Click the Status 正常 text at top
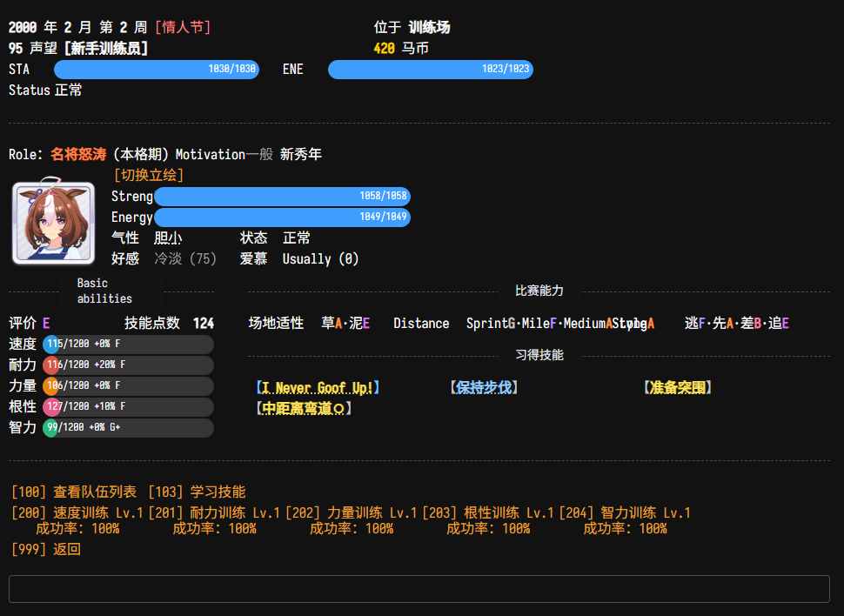Image resolution: width=844 pixels, height=616 pixels. [45, 90]
